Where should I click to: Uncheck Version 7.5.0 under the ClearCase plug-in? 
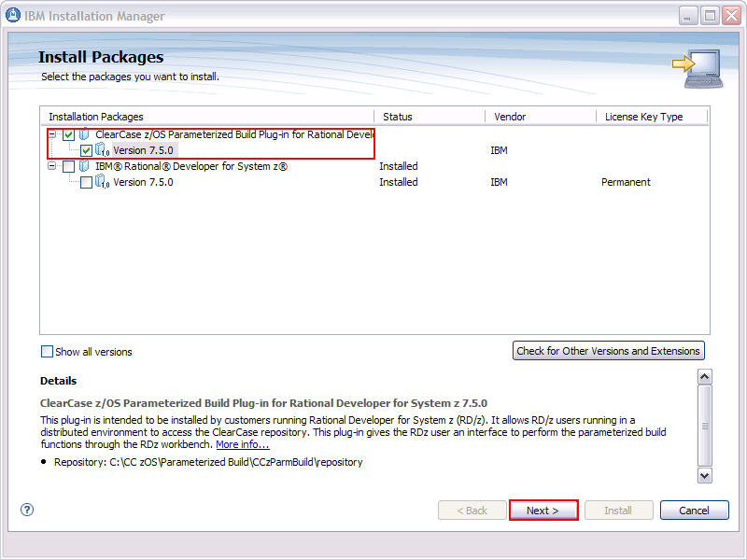click(x=84, y=149)
